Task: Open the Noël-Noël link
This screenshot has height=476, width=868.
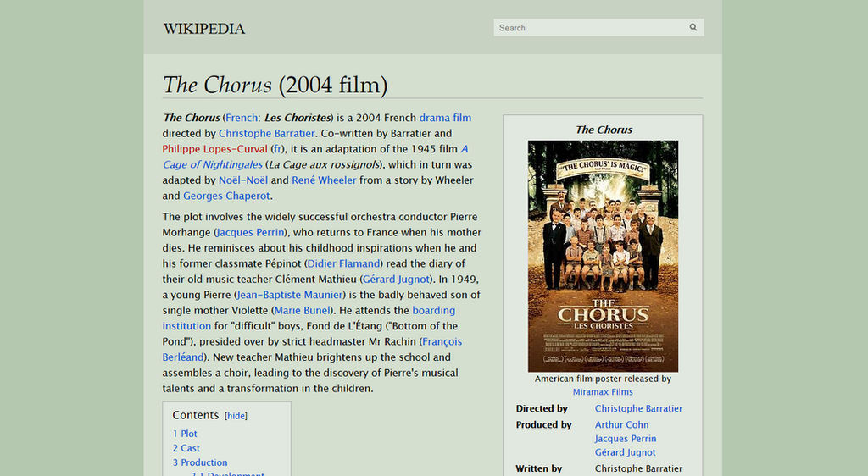Action: coord(243,180)
